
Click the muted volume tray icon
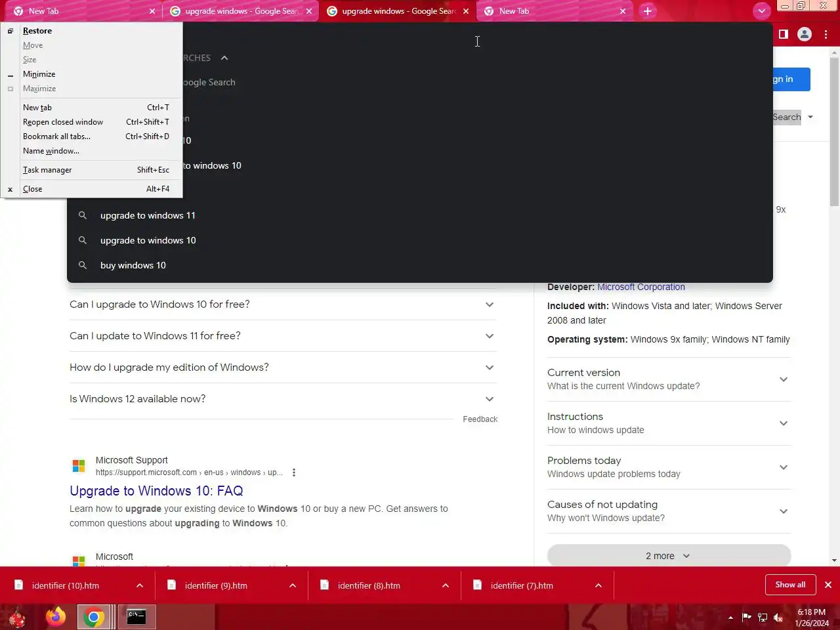[778, 618]
